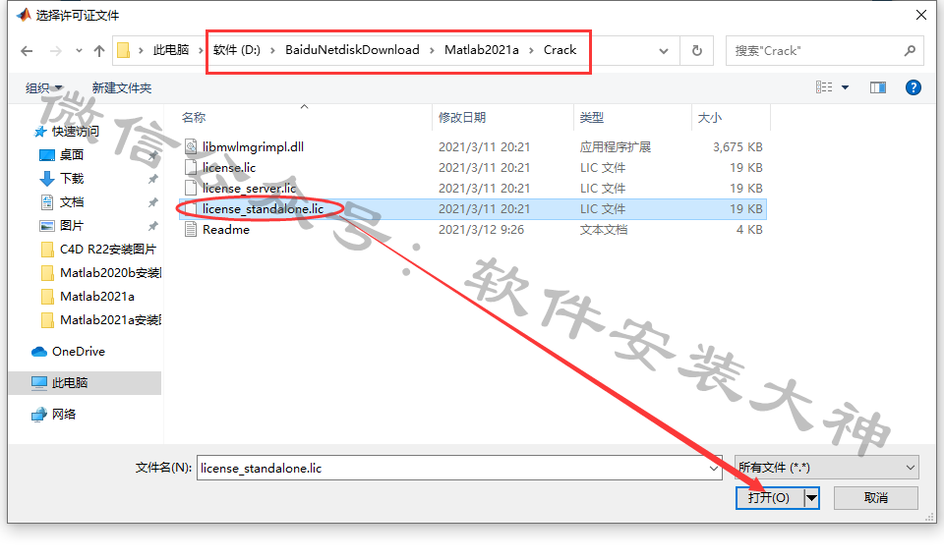This screenshot has height=560, width=944.
Task: Create a new folder with 新建文件夹
Action: point(122,87)
